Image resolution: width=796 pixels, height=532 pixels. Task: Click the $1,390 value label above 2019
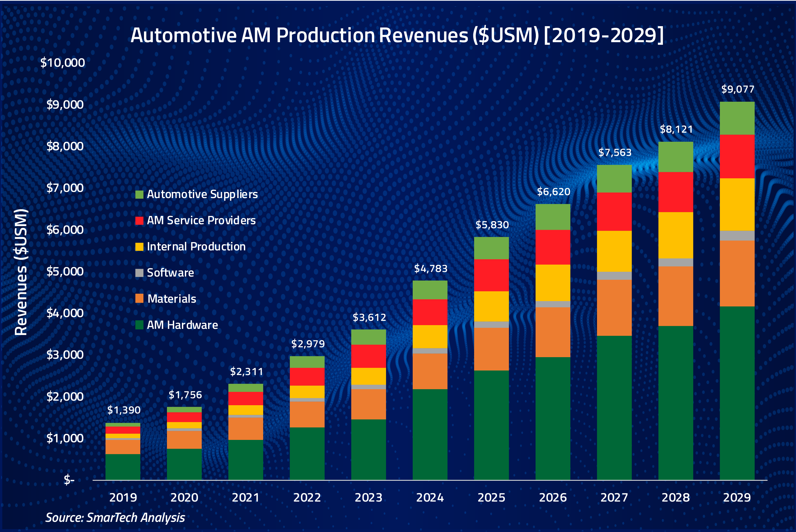tap(124, 410)
